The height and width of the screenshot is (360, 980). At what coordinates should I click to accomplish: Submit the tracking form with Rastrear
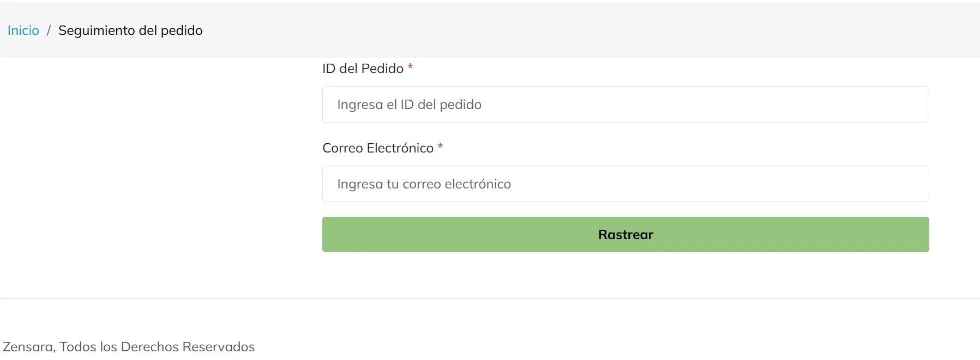click(x=625, y=235)
